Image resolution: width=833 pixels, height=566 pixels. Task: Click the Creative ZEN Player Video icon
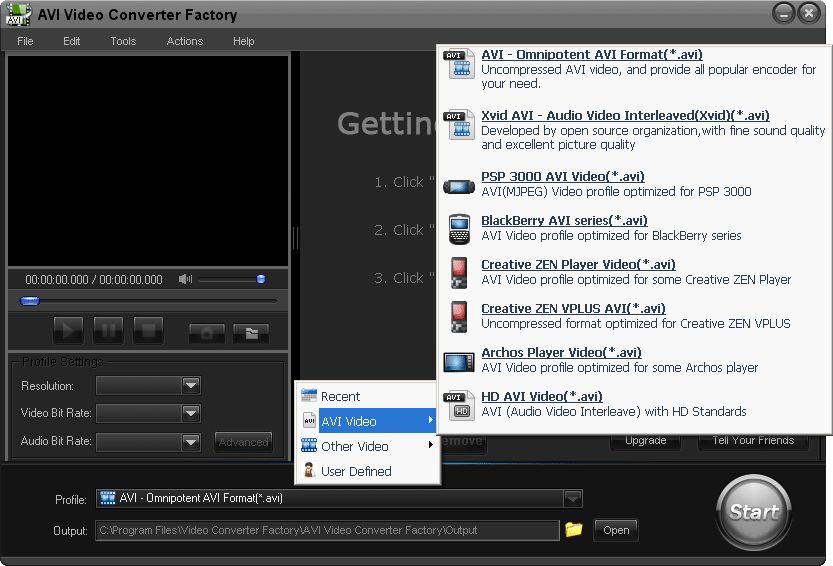[459, 273]
